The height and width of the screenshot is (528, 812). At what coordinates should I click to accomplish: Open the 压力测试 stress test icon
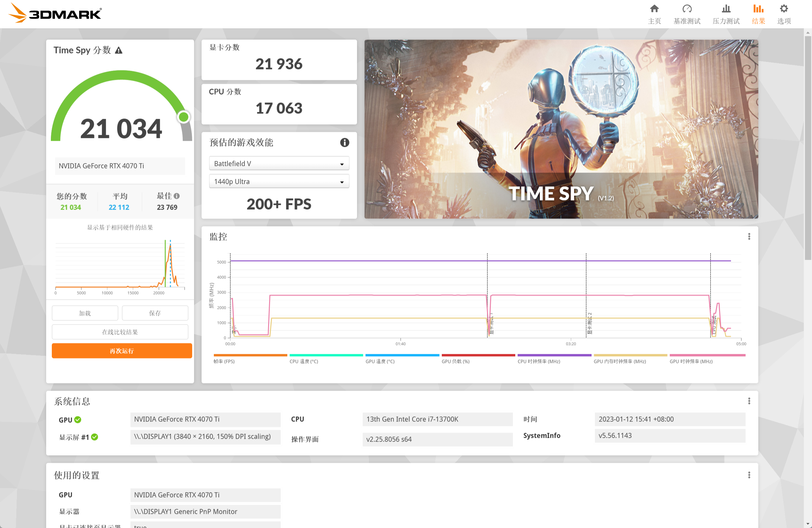click(x=726, y=8)
